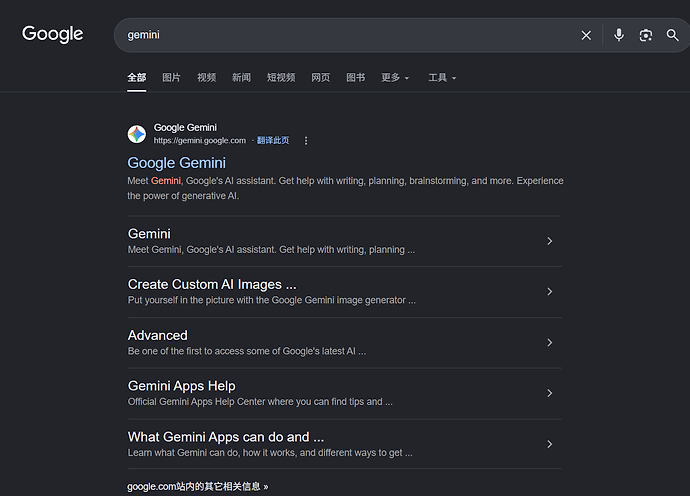Screen dimensions: 690x496
Task: Click the https://gemini.google.com URL text
Action: pos(200,140)
